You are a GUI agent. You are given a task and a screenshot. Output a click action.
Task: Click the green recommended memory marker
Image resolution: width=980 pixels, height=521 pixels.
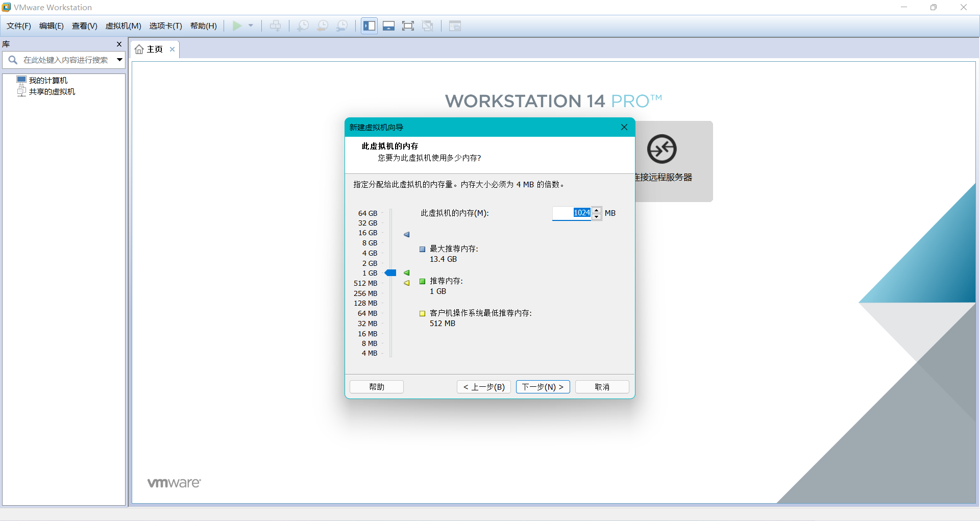[x=407, y=273]
